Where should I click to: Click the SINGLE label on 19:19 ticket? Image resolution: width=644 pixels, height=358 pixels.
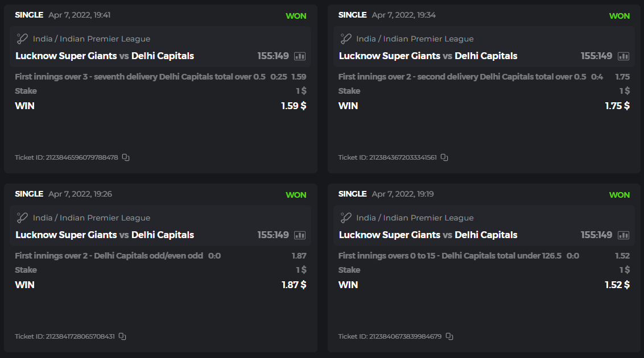[352, 194]
